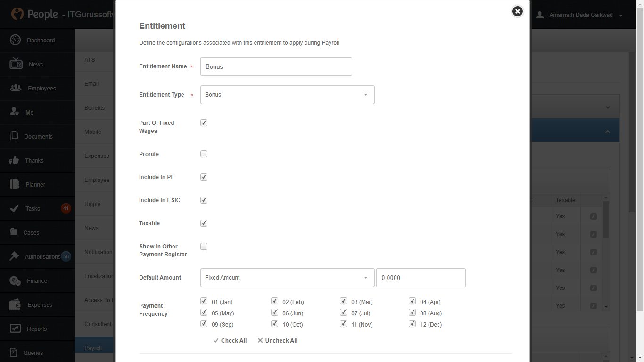Open the Employees group icon

click(x=16, y=88)
